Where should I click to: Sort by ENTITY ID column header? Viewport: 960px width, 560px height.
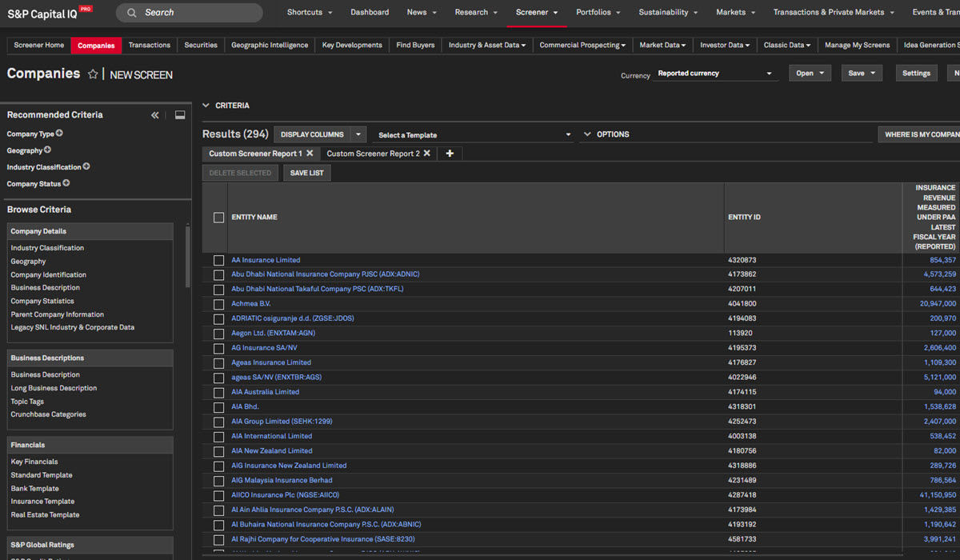click(x=744, y=218)
